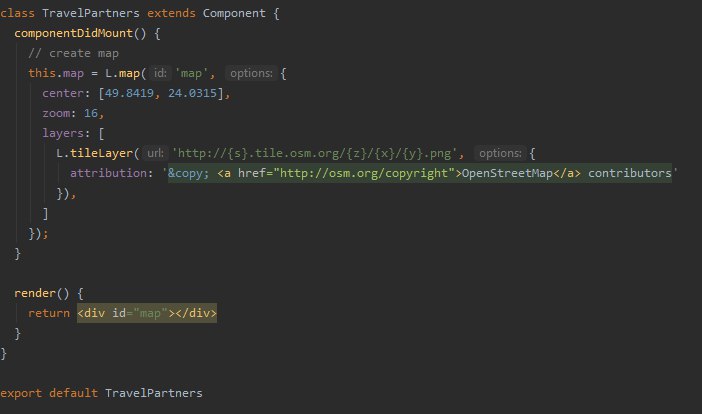Click the class name TravelPartners in declaration
702x414 pixels.
(x=90, y=13)
